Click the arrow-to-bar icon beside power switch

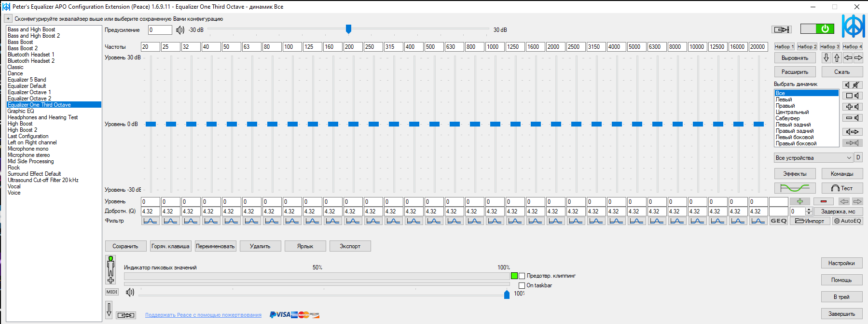click(x=782, y=29)
